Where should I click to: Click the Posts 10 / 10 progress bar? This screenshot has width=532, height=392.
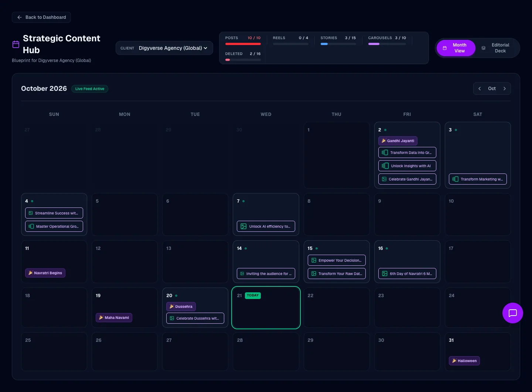coord(243,44)
